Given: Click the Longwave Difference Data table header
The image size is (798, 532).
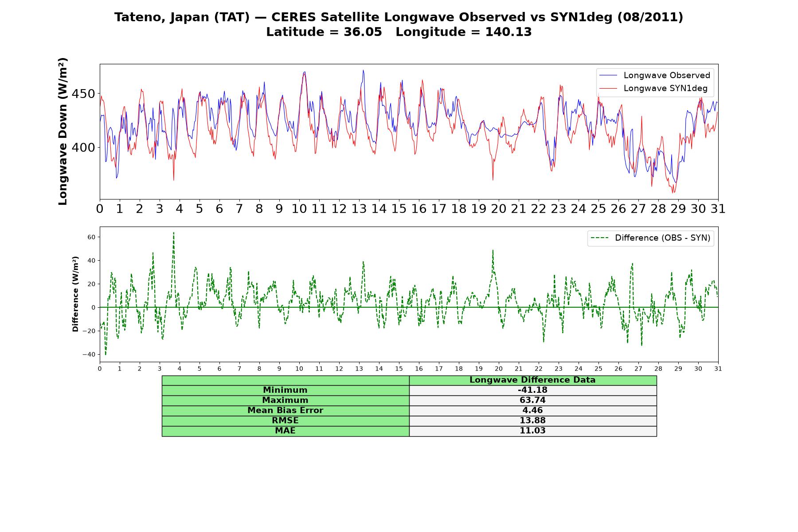Looking at the screenshot, I should 533,380.
